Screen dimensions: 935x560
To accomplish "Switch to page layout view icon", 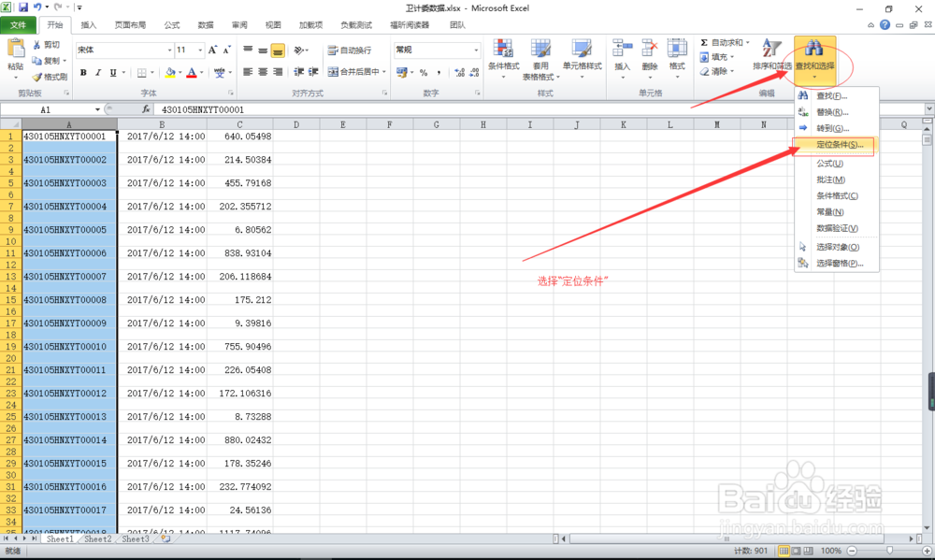I will click(796, 551).
